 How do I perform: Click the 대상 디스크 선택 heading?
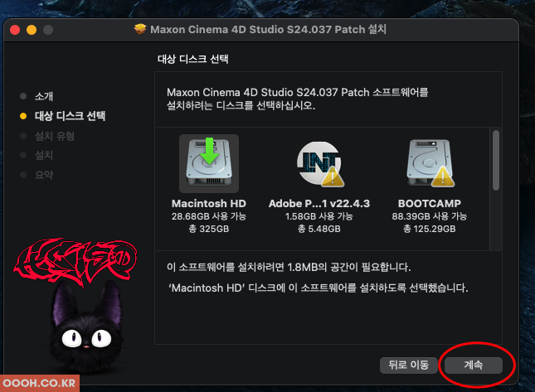193,59
